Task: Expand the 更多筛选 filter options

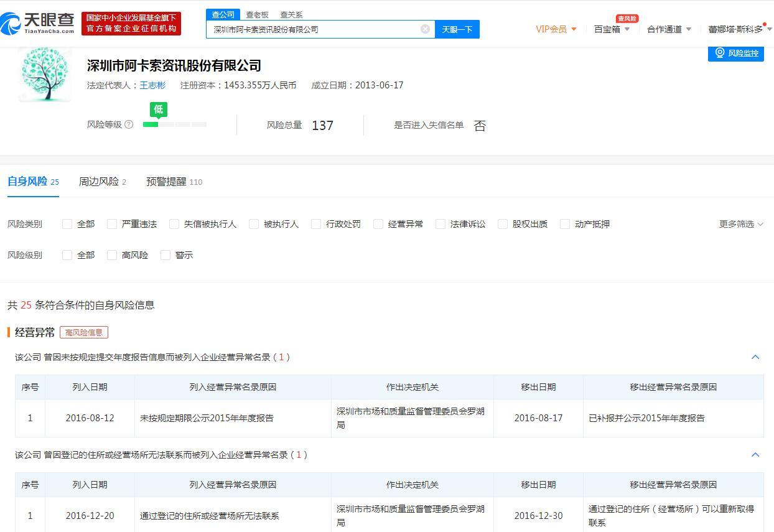Action: pyautogui.click(x=740, y=224)
